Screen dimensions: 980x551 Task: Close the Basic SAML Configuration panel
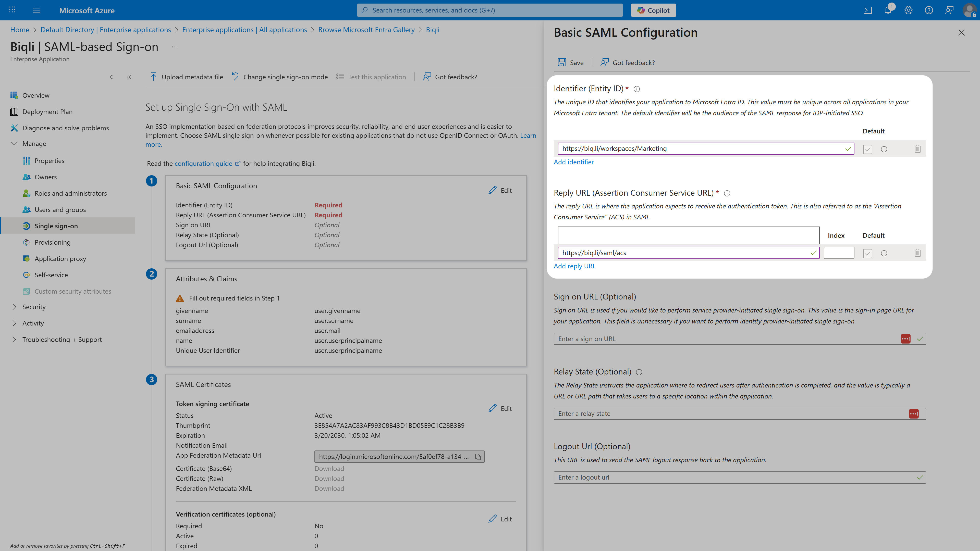click(x=961, y=33)
